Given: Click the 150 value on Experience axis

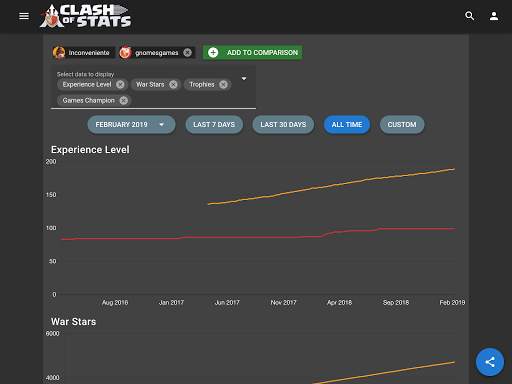Looking at the screenshot, I should 51,195.
